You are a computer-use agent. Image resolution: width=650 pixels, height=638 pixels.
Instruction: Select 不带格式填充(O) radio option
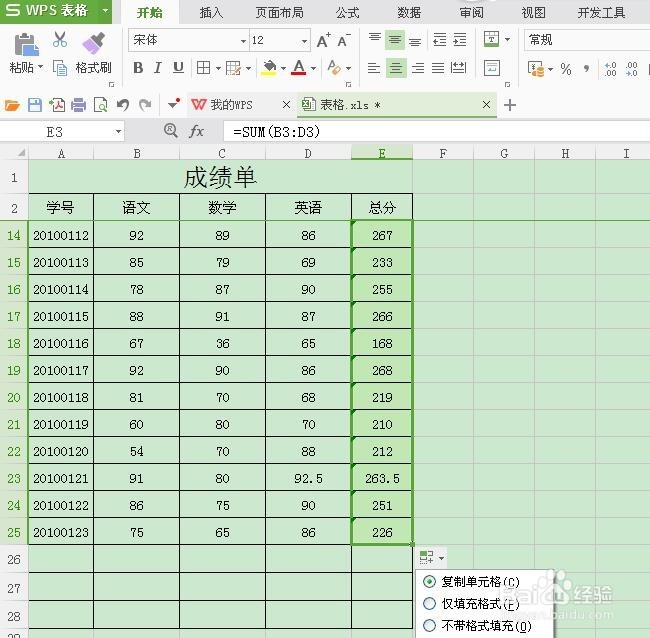tap(429, 626)
